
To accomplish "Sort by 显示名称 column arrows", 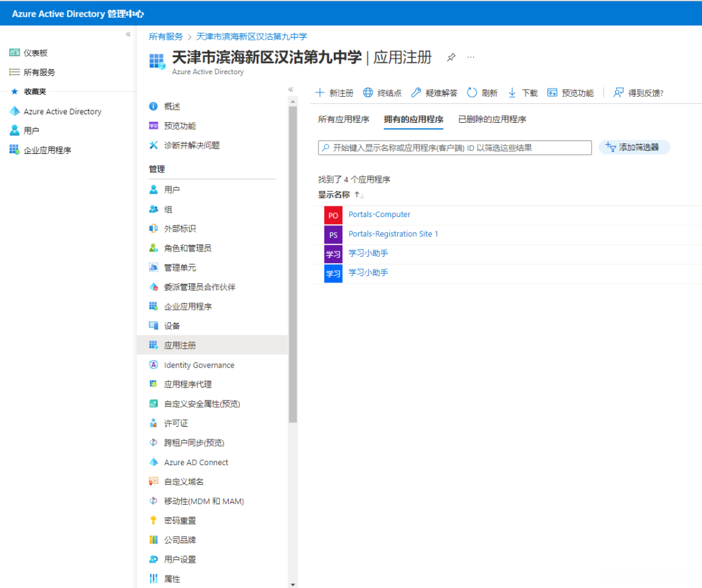I will coord(359,195).
